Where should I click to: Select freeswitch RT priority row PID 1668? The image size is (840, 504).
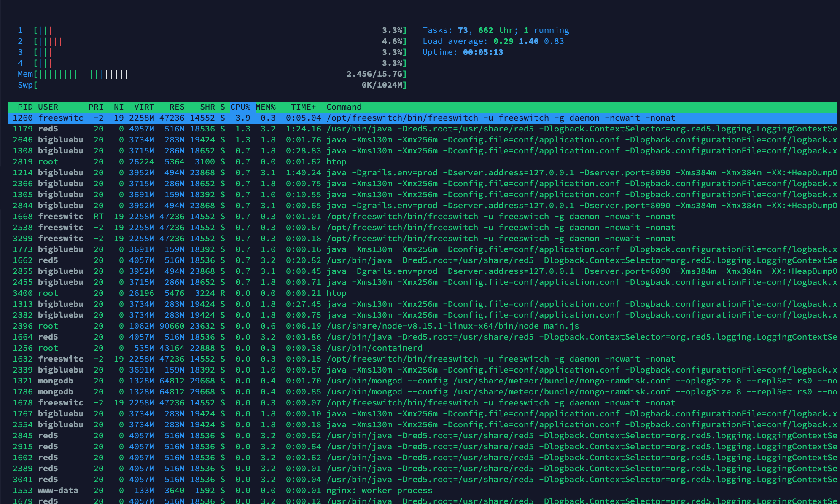[423, 217]
